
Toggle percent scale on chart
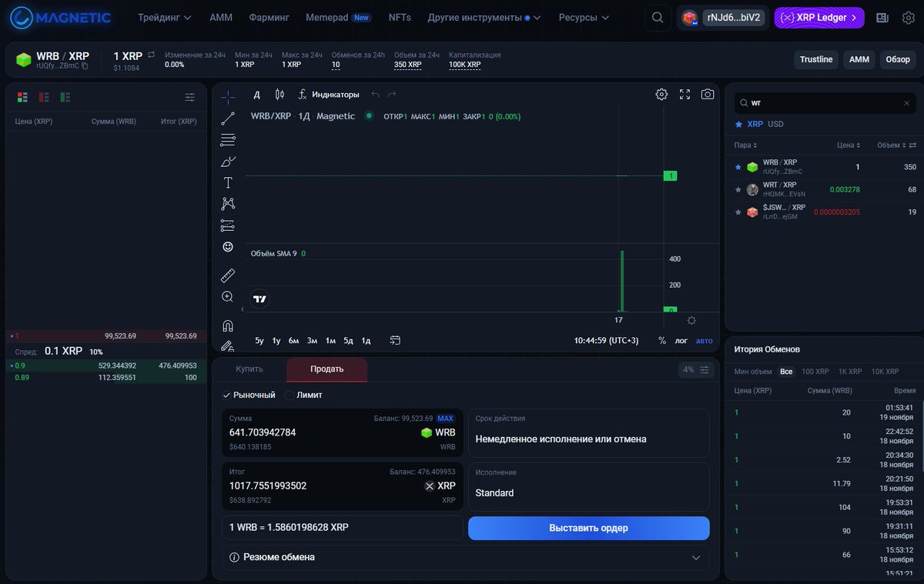tap(662, 340)
